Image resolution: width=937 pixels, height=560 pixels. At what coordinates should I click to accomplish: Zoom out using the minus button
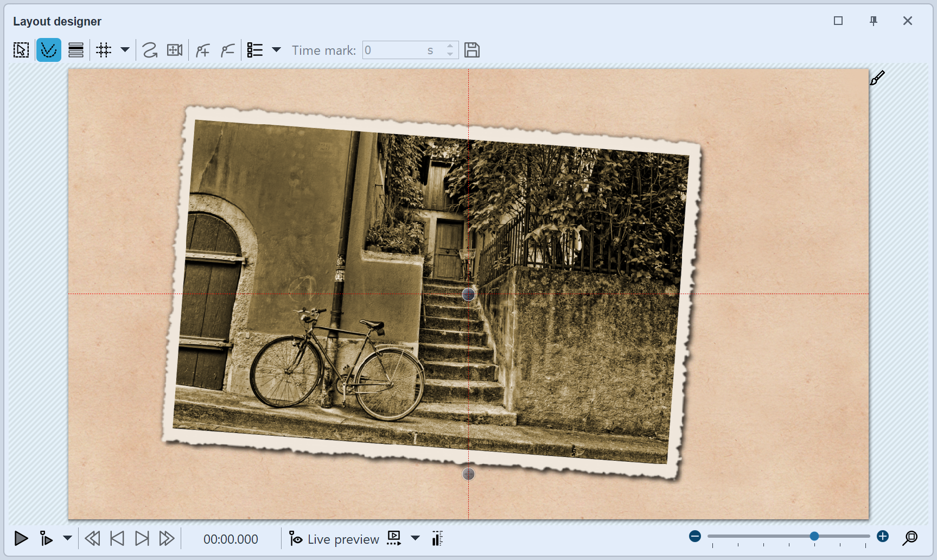point(694,536)
